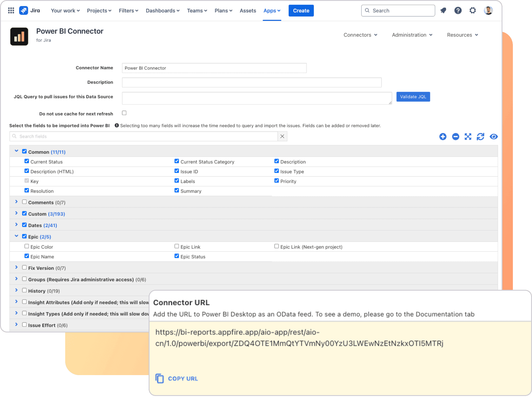Open the notifications icon in top bar
Screen dimensions: 532x416
[x=443, y=10]
